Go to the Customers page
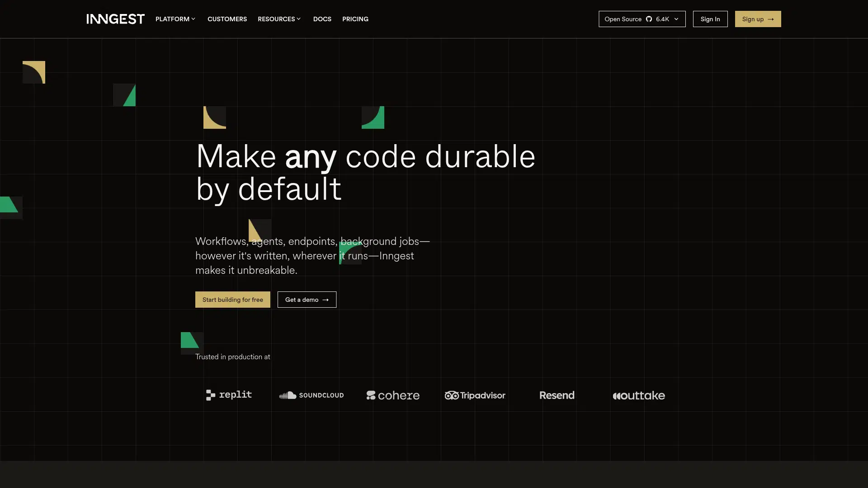 point(227,19)
